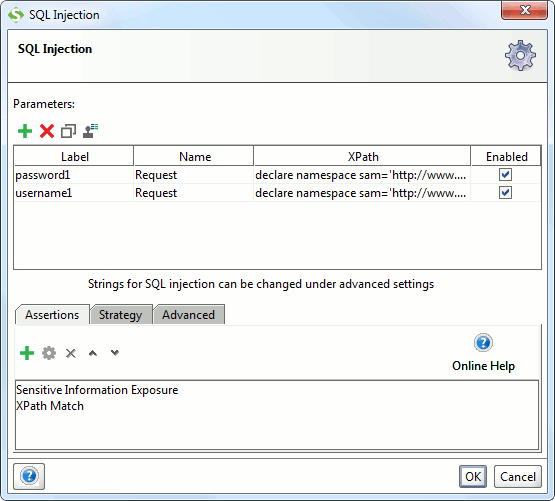Viewport: 555px width, 501px height.
Task: Click Request name in password1 row
Action: tap(194, 175)
